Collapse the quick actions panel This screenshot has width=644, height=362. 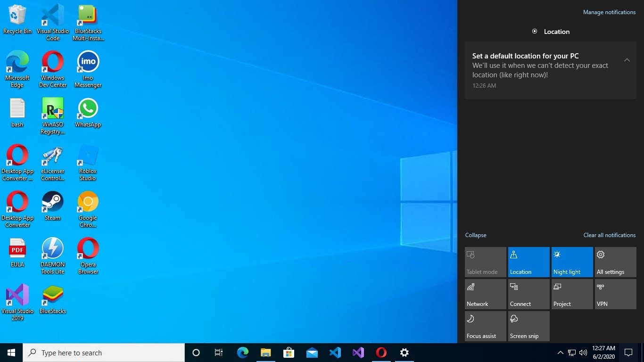(476, 235)
